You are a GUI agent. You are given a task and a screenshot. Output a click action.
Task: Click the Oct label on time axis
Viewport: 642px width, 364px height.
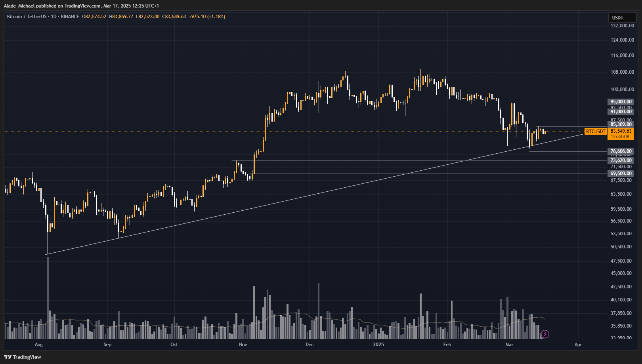(x=174, y=345)
